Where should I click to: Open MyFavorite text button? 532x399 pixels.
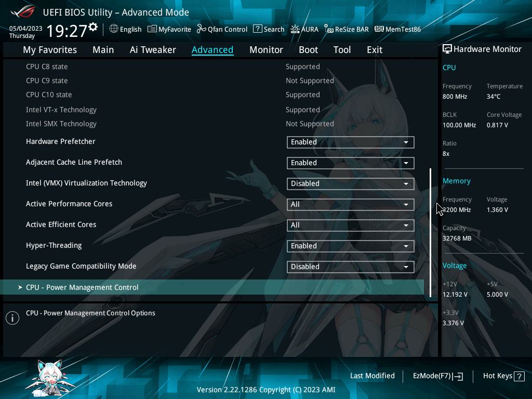(175, 30)
